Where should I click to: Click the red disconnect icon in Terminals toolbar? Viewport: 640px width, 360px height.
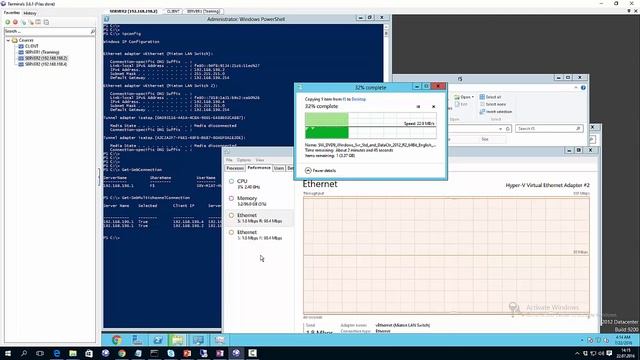(x=15, y=22)
